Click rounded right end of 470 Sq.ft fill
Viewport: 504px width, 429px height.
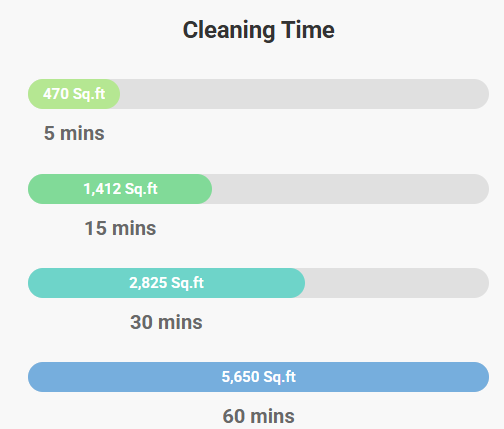coord(113,94)
